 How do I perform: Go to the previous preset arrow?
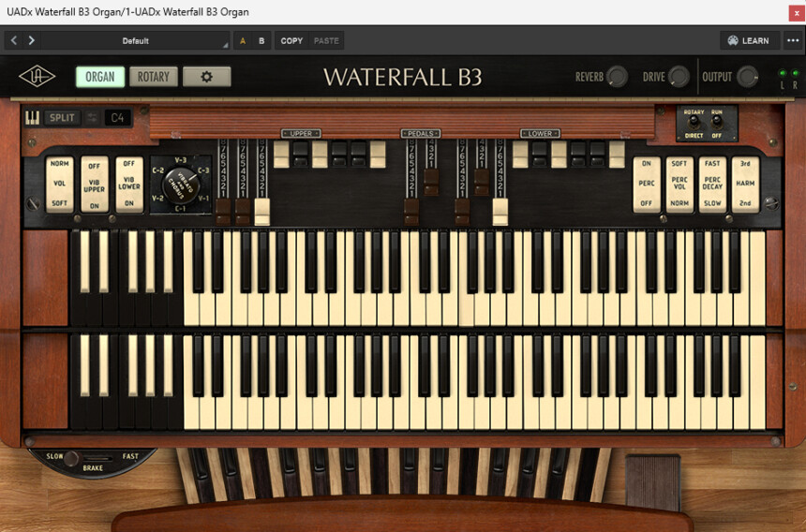(14, 40)
